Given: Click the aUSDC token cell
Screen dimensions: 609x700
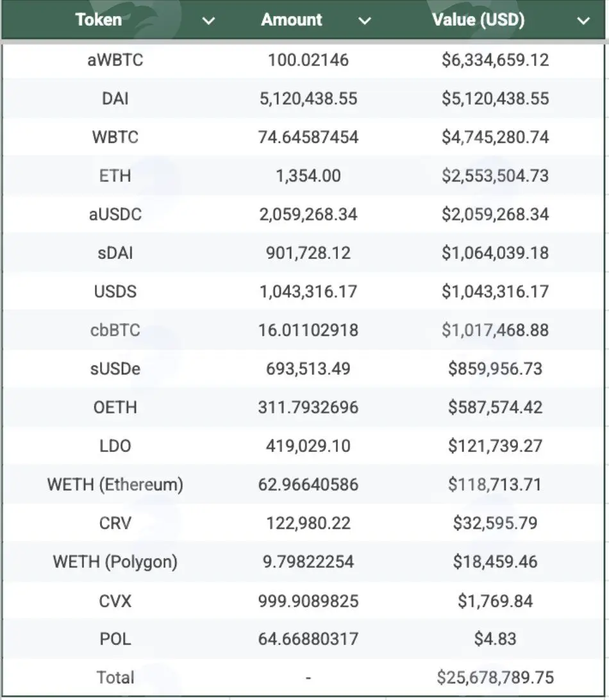Looking at the screenshot, I should click(115, 214).
